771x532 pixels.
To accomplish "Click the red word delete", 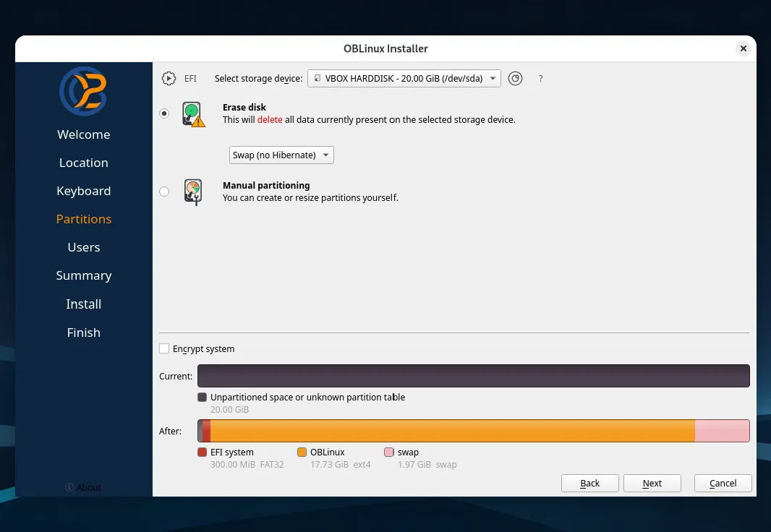I will 270,120.
